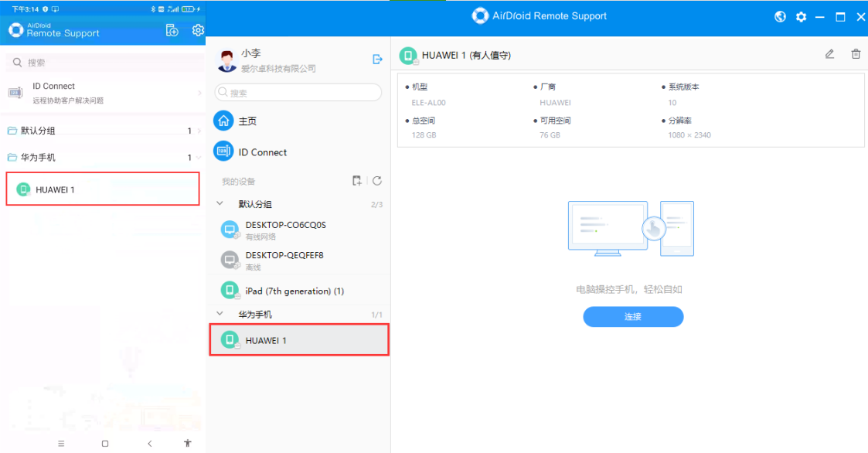Click the 连接 connect button
Image resolution: width=868 pixels, height=453 pixels.
[633, 317]
